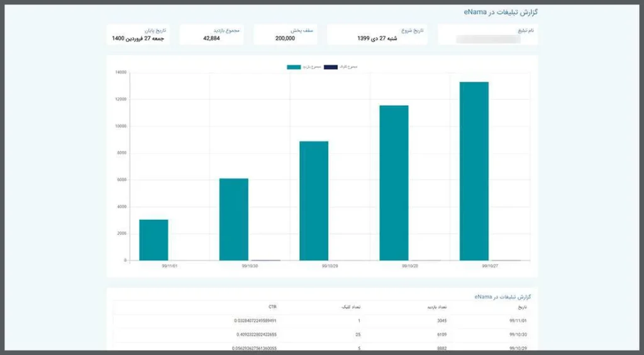Select the تاریخ column header
Image resolution: width=644 pixels, height=355 pixels.
pyautogui.click(x=523, y=307)
